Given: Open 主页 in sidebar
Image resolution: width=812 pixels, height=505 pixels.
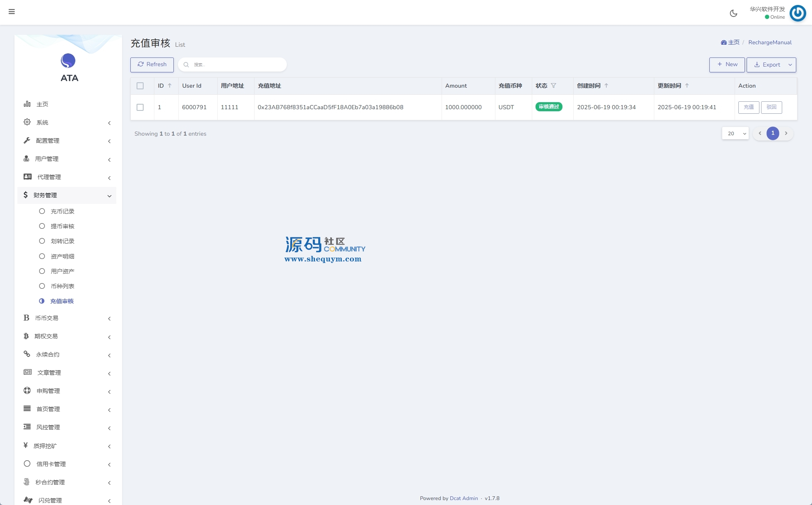Looking at the screenshot, I should (42, 104).
